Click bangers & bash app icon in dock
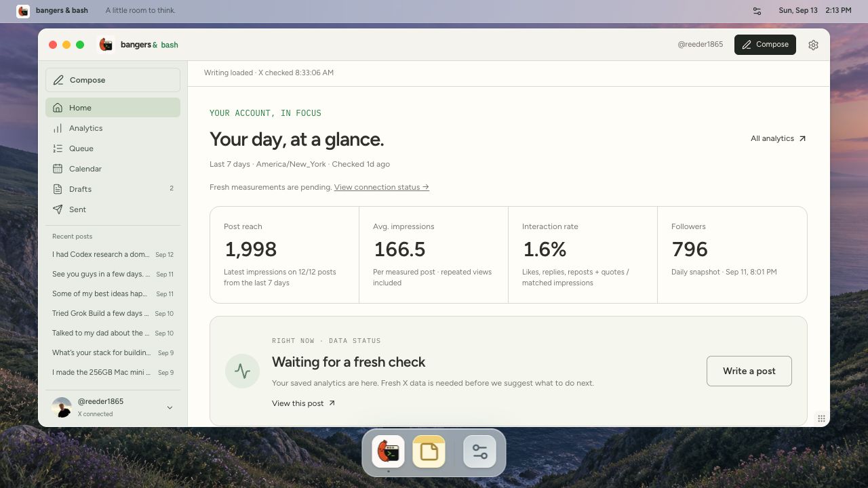The image size is (868, 488). click(x=388, y=452)
